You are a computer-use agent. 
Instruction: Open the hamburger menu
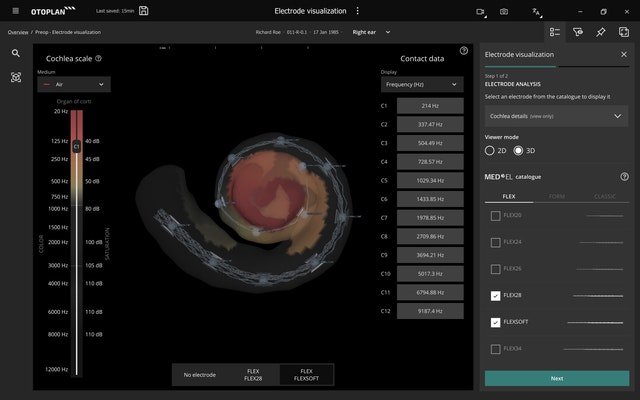tap(15, 11)
